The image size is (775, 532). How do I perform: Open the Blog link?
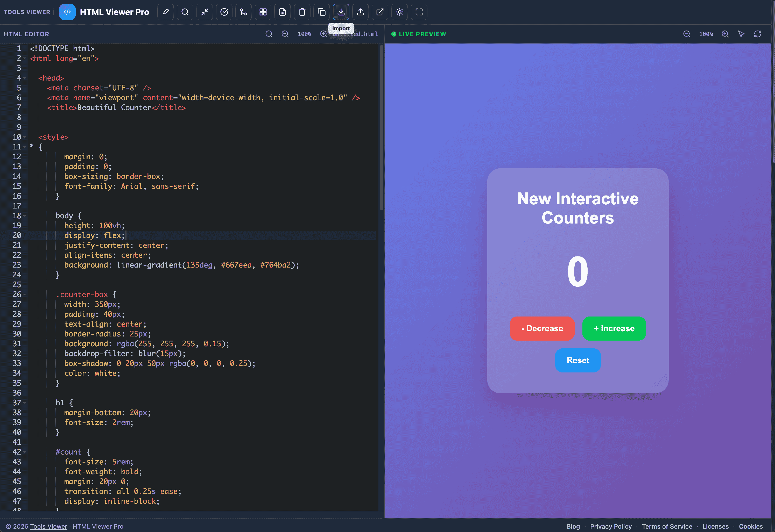pyautogui.click(x=573, y=526)
